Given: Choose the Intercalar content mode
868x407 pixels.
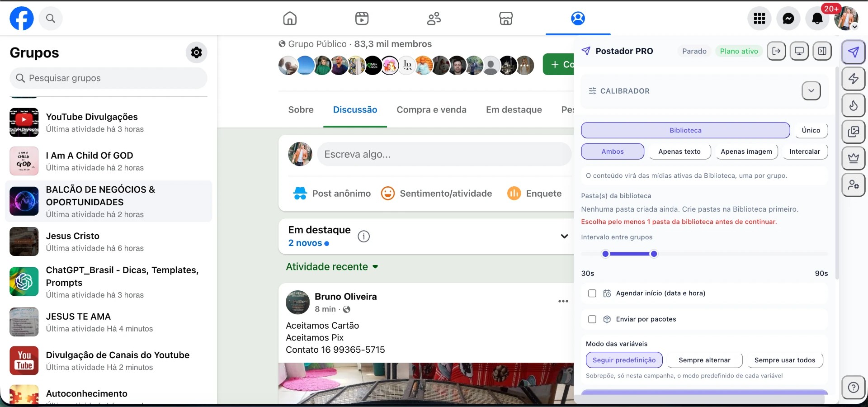Looking at the screenshot, I should tap(805, 151).
